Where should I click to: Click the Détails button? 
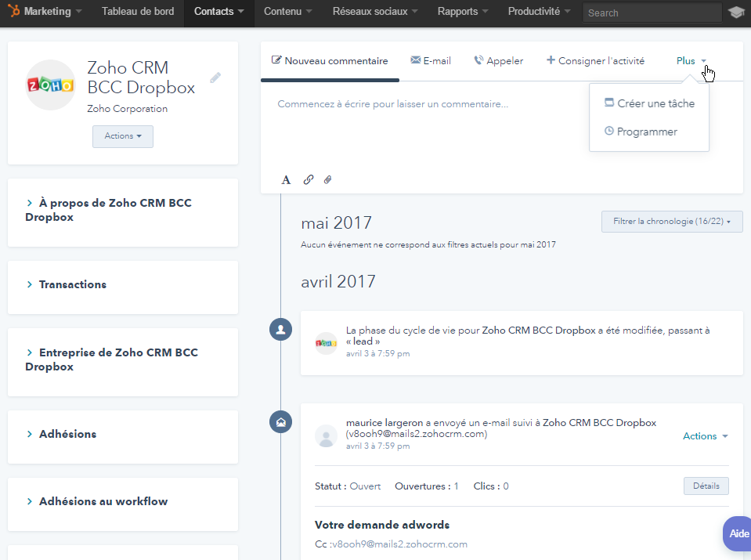pyautogui.click(x=706, y=486)
